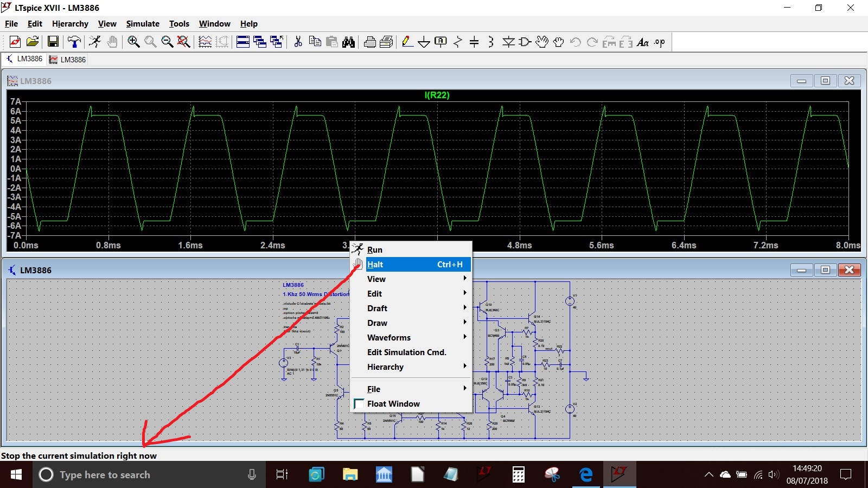
Task: Open the File menu in menu bar
Action: (11, 24)
